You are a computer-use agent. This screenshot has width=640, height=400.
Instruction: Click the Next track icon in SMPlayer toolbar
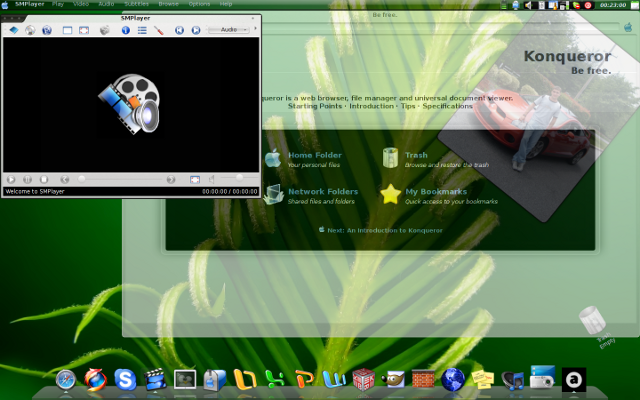click(x=196, y=30)
